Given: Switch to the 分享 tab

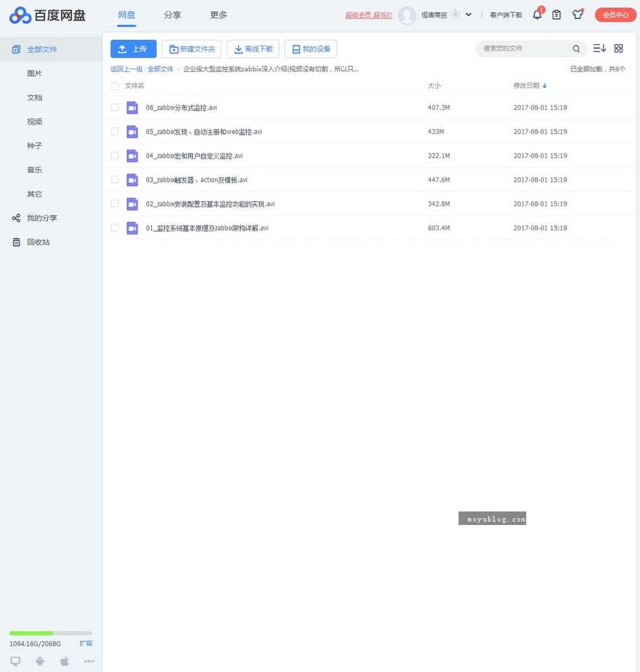Looking at the screenshot, I should tap(171, 14).
